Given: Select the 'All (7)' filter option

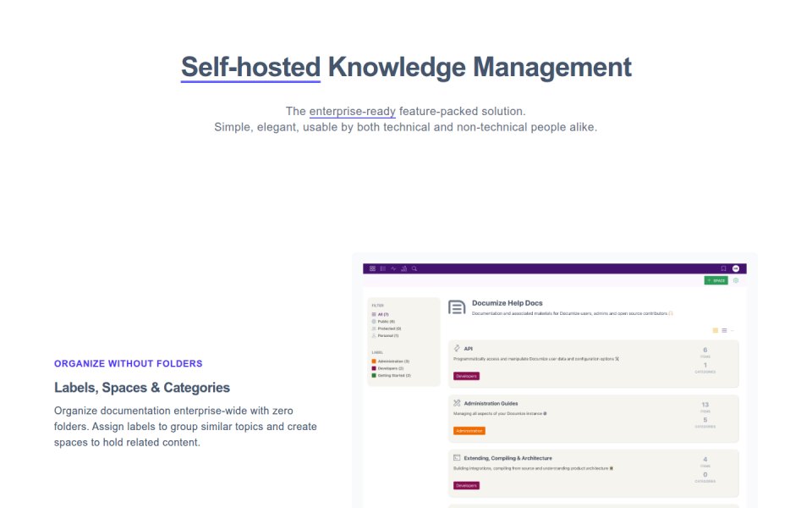Looking at the screenshot, I should (380, 314).
